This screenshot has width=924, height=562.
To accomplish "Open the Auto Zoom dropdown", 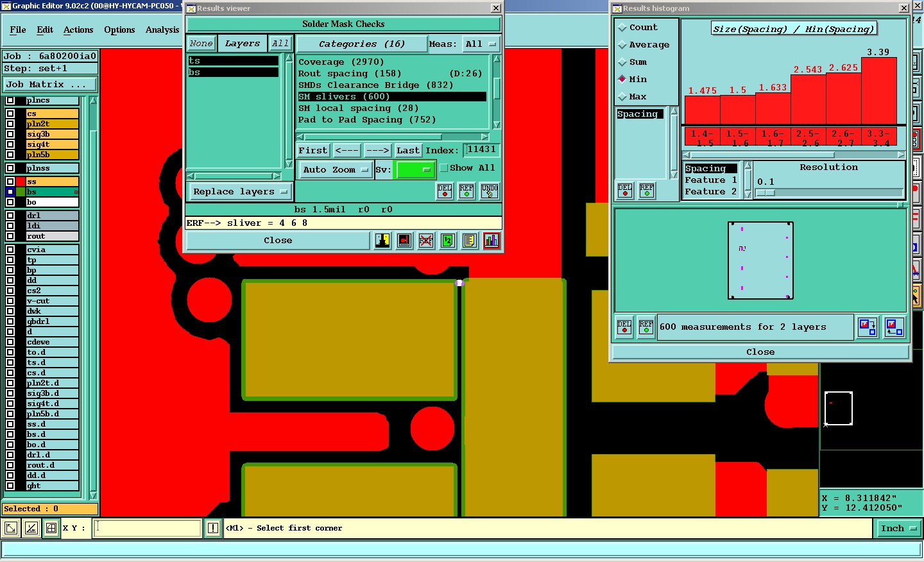I will point(336,170).
